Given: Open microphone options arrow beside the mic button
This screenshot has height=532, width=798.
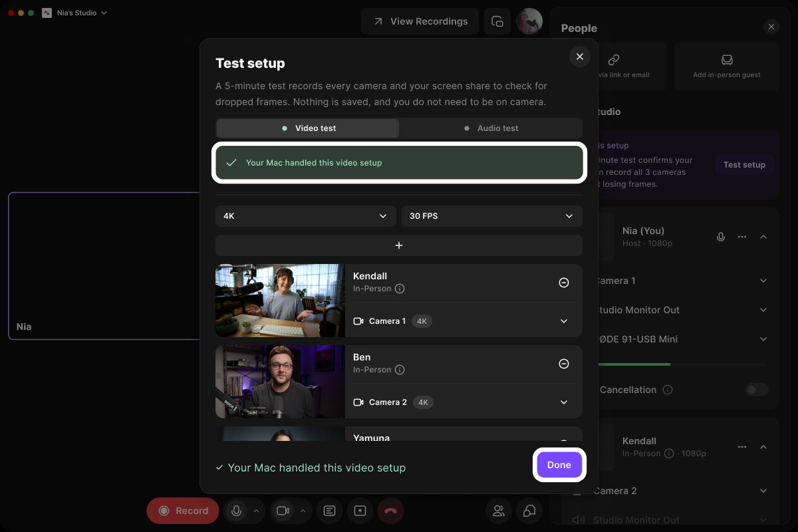Looking at the screenshot, I should click(255, 511).
